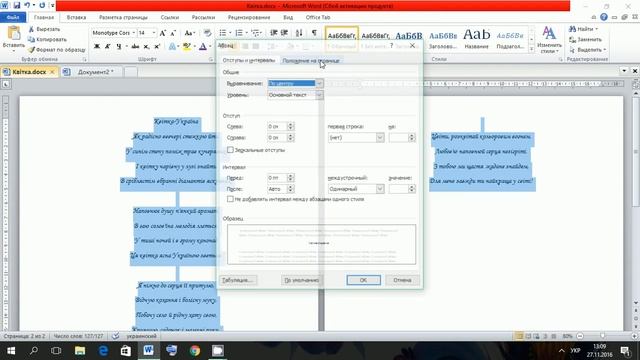Click OK in the Абзац dialog
The width and height of the screenshot is (640, 360).
(363, 280)
